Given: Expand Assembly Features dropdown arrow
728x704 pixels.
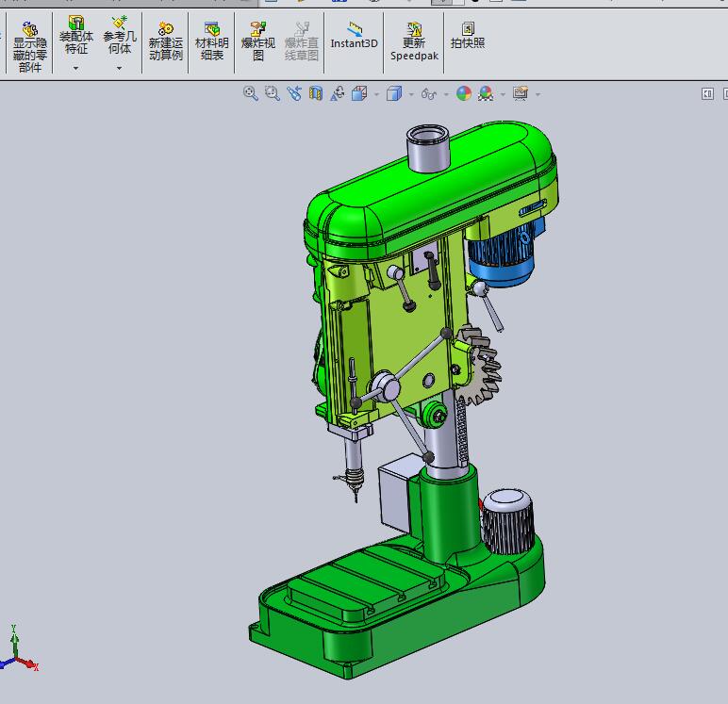Looking at the screenshot, I should click(x=75, y=68).
